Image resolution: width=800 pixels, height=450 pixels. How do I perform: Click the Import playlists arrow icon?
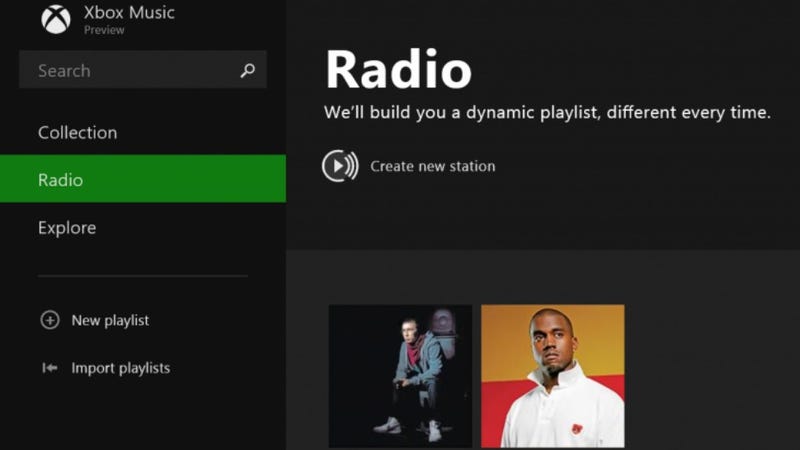[x=49, y=367]
